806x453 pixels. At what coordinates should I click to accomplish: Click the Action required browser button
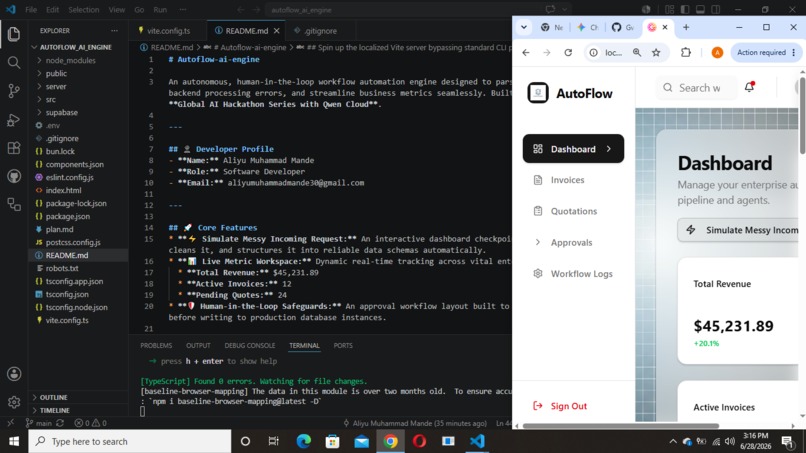[765, 52]
